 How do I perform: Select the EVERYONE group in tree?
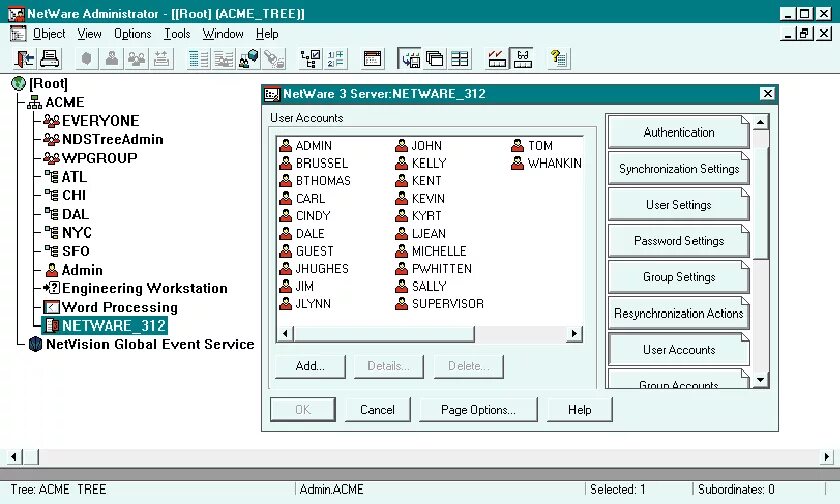pyautogui.click(x=100, y=121)
